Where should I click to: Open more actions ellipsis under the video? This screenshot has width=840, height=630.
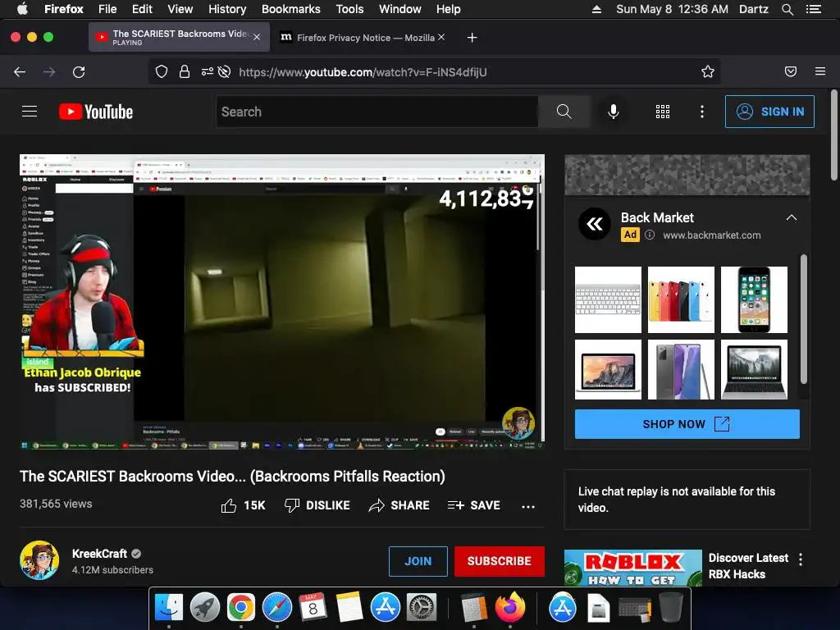(528, 506)
